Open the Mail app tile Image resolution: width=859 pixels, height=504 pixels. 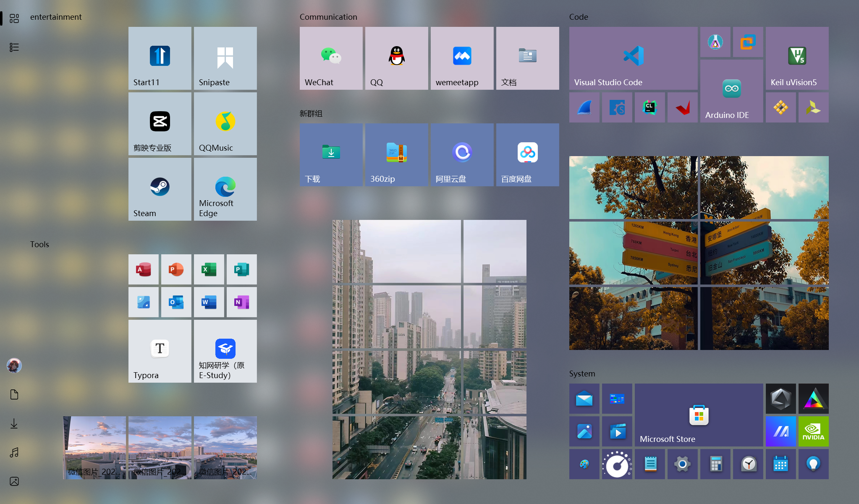click(x=584, y=399)
